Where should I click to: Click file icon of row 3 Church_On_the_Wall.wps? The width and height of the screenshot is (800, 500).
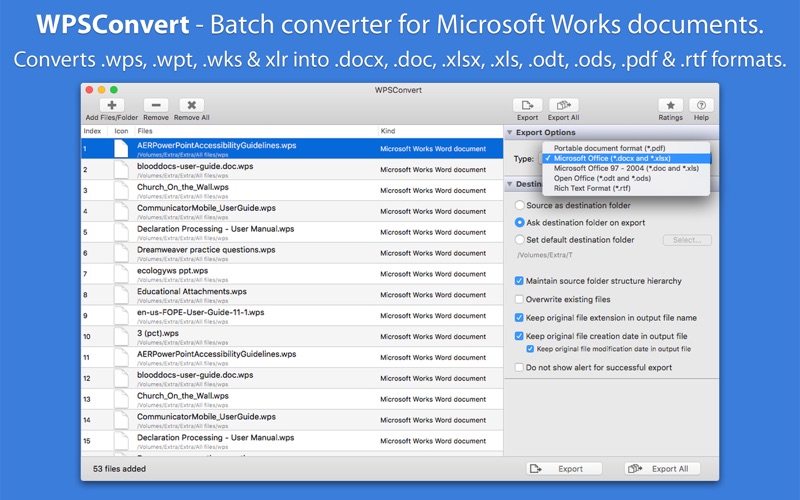121,190
